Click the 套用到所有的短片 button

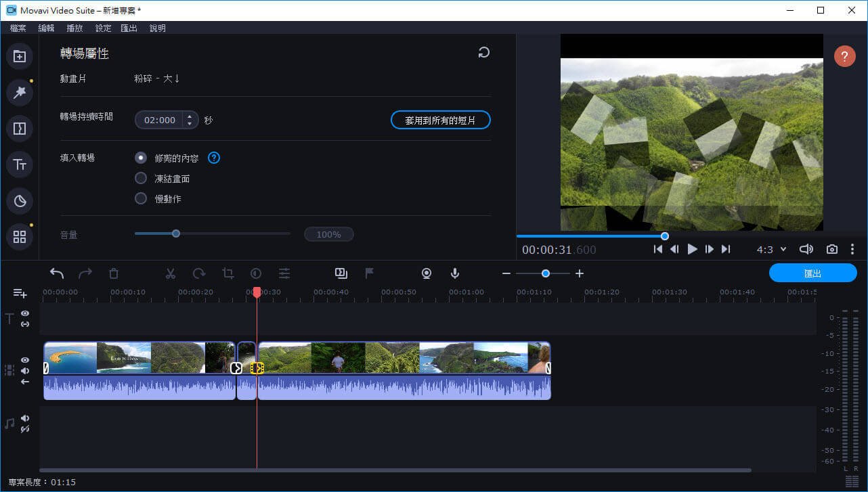point(441,120)
